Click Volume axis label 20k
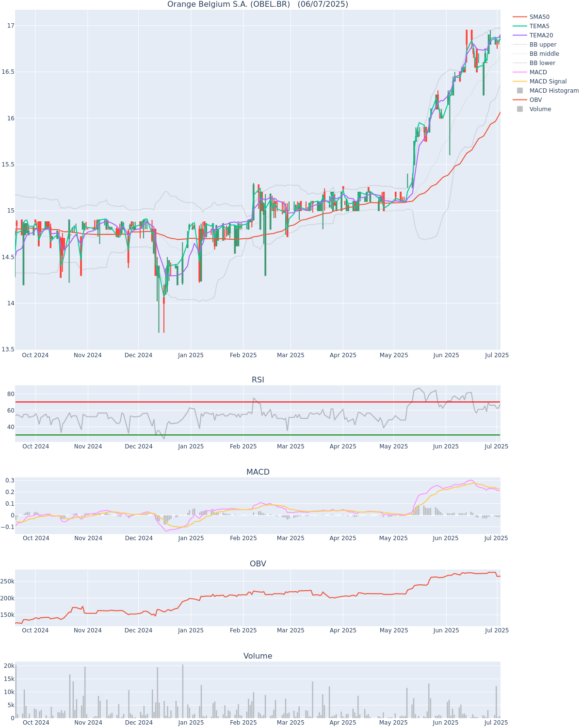Screen dimensions: 582x728 coord(9,666)
